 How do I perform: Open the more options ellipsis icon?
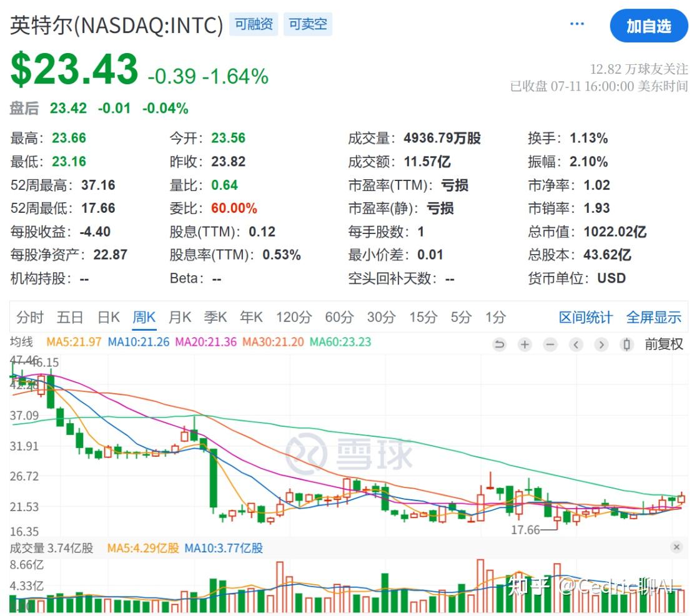(576, 22)
